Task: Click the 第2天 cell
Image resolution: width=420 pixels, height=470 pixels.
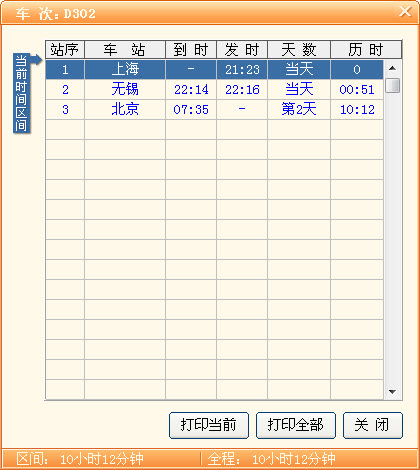Action: point(299,109)
